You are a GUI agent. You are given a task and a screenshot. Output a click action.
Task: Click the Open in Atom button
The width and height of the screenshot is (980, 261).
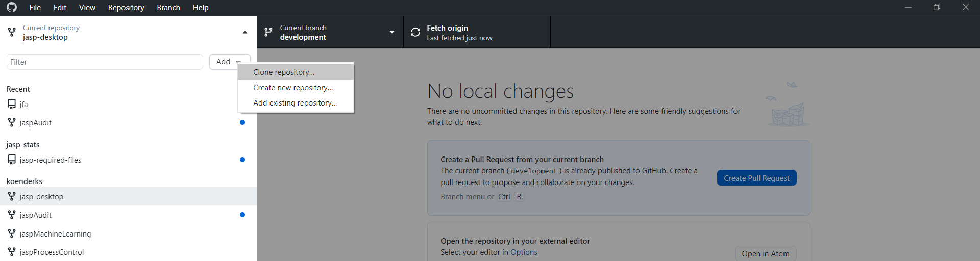[x=766, y=253]
